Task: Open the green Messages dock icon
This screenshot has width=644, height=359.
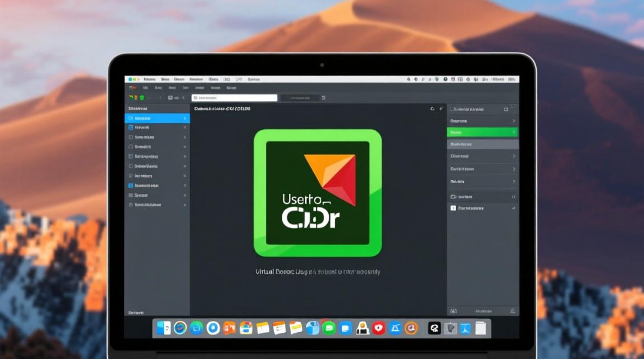Action: tap(329, 328)
